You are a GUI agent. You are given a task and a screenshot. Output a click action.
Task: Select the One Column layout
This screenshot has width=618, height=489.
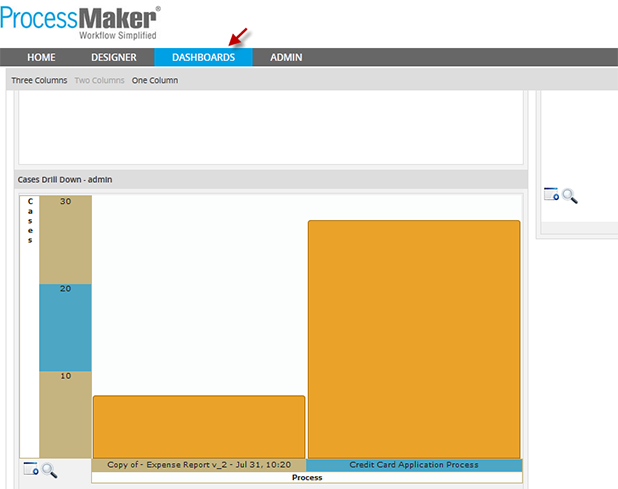click(155, 80)
